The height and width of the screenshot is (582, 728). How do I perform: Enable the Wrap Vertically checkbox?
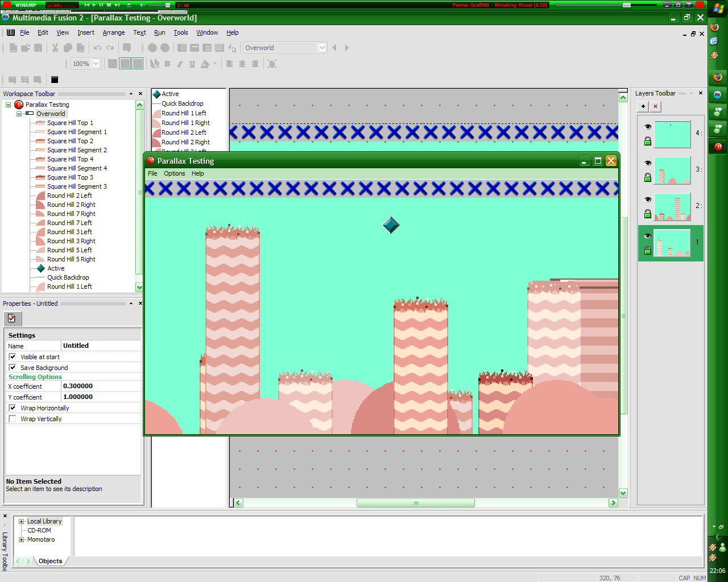[13, 419]
